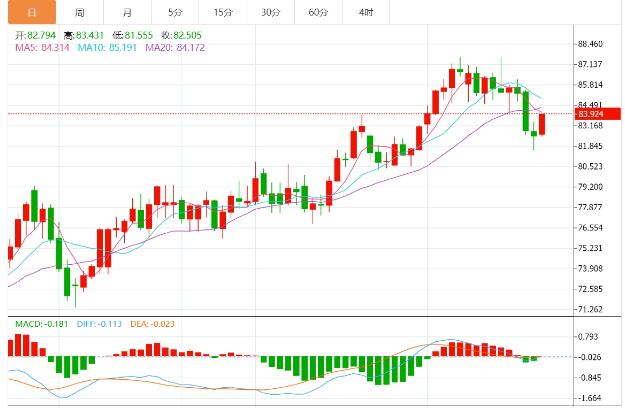Switch to the 4时 timeframe tab
625x417 pixels.
click(366, 12)
